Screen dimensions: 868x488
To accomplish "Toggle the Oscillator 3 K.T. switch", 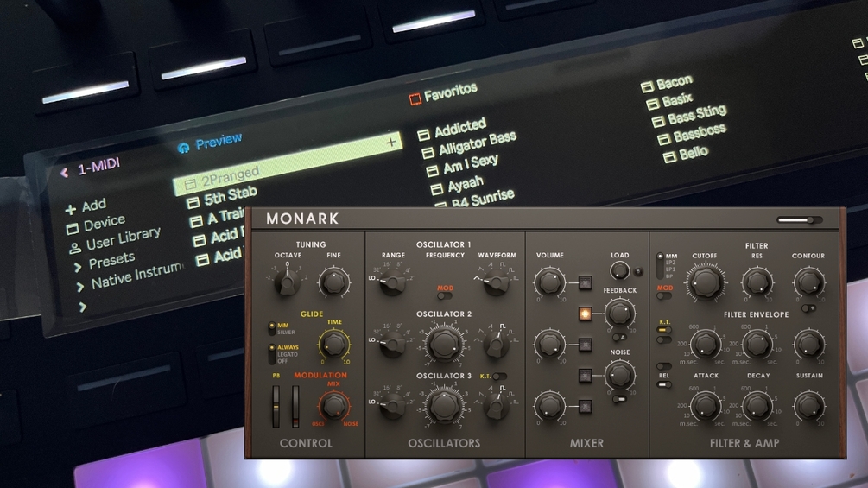I will (499, 377).
